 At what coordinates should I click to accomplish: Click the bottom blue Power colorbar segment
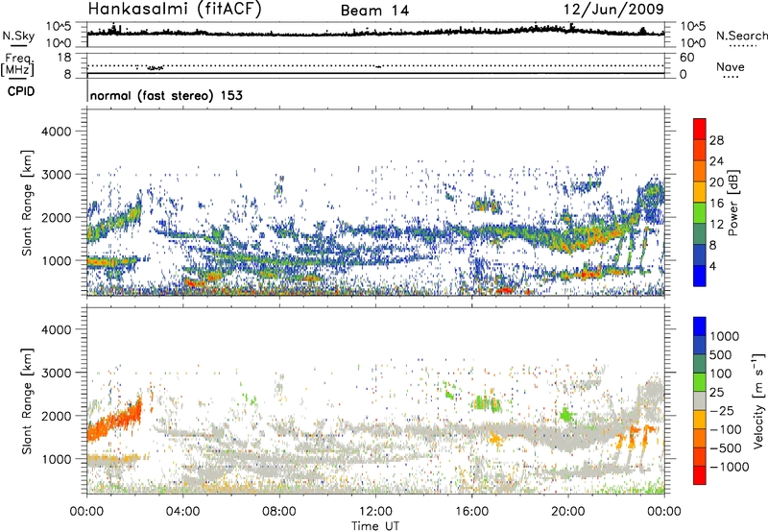[700, 276]
